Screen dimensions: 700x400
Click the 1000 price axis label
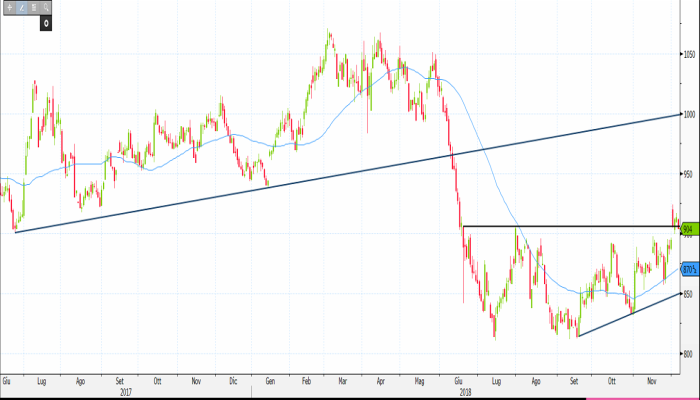[x=688, y=114]
